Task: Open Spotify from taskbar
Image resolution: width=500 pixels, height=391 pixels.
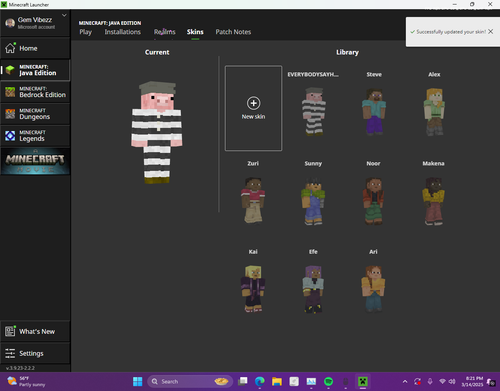Action: (328, 381)
